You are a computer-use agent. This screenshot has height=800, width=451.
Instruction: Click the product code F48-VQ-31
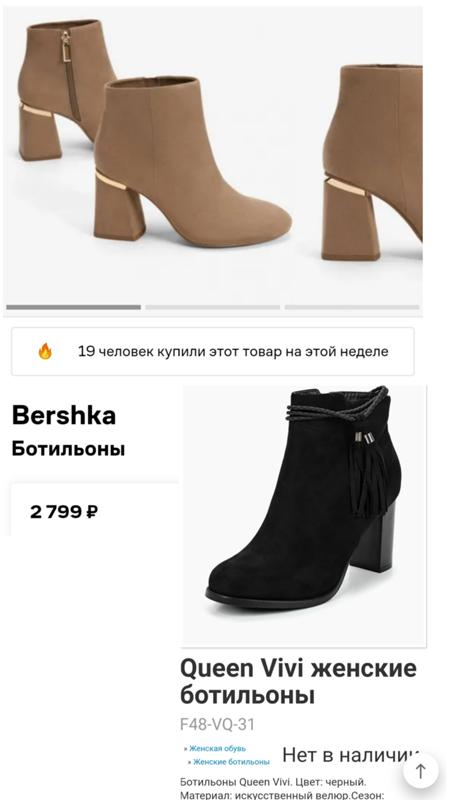pyautogui.click(x=217, y=724)
